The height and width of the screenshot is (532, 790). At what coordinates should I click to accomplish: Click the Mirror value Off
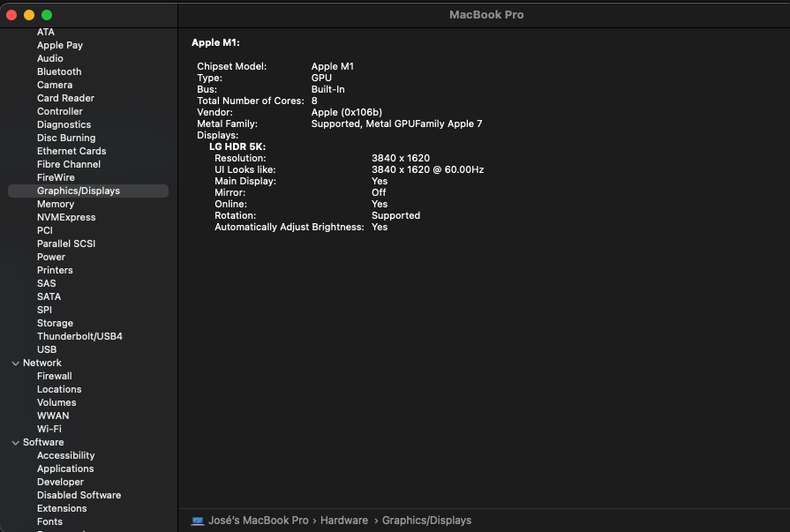click(379, 192)
